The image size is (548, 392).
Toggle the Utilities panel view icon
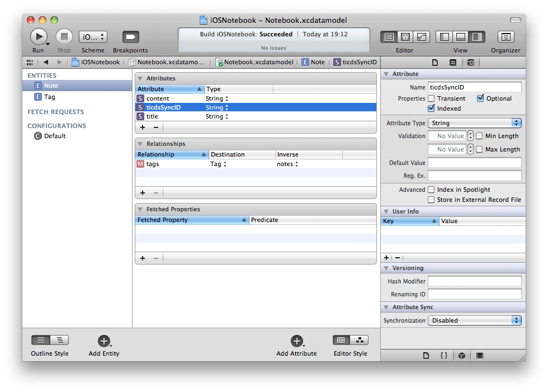476,36
